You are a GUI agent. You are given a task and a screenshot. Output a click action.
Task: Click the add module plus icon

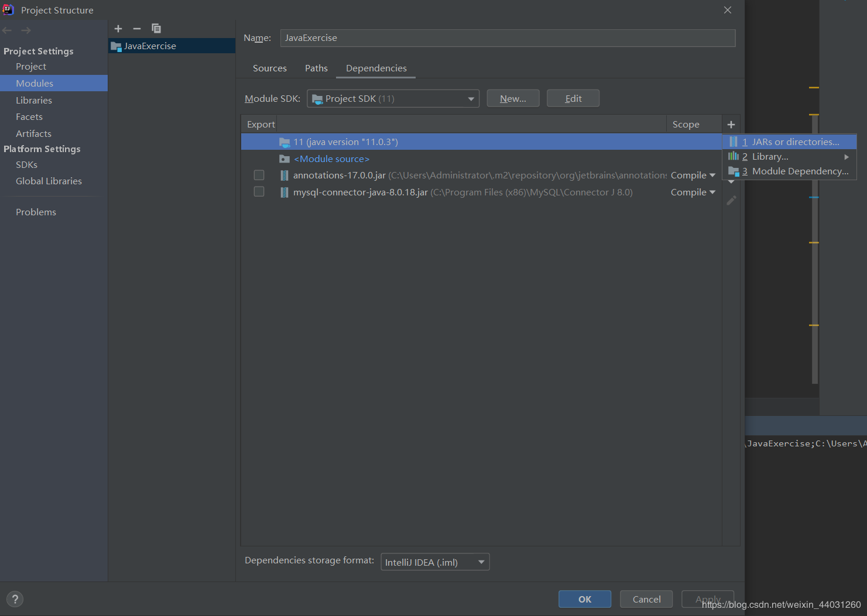click(118, 29)
